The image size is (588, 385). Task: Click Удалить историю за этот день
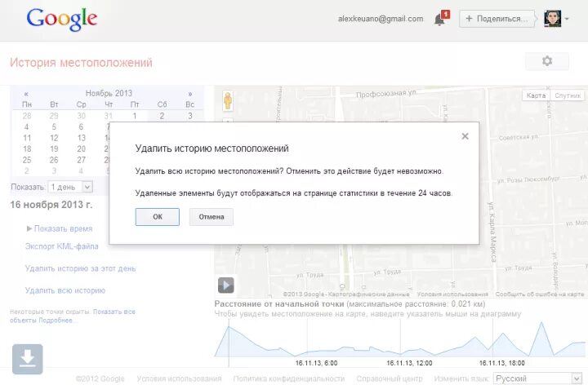[x=80, y=268]
